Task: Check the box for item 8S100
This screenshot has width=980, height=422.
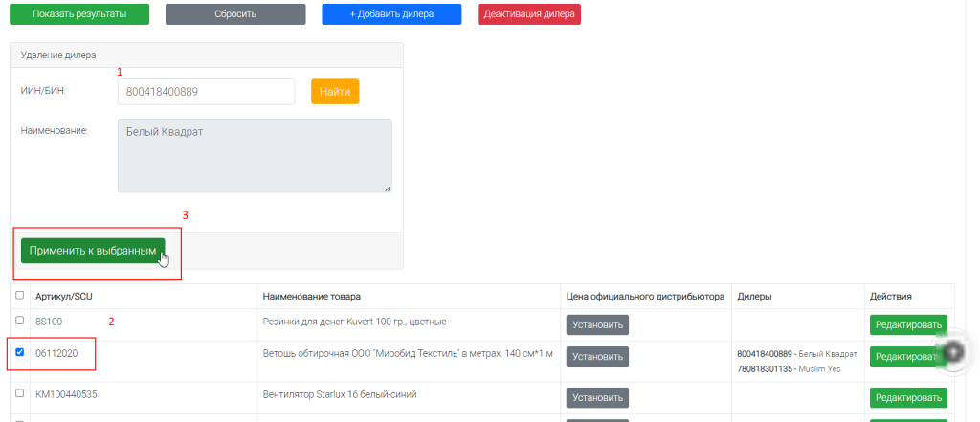Action: tap(20, 321)
